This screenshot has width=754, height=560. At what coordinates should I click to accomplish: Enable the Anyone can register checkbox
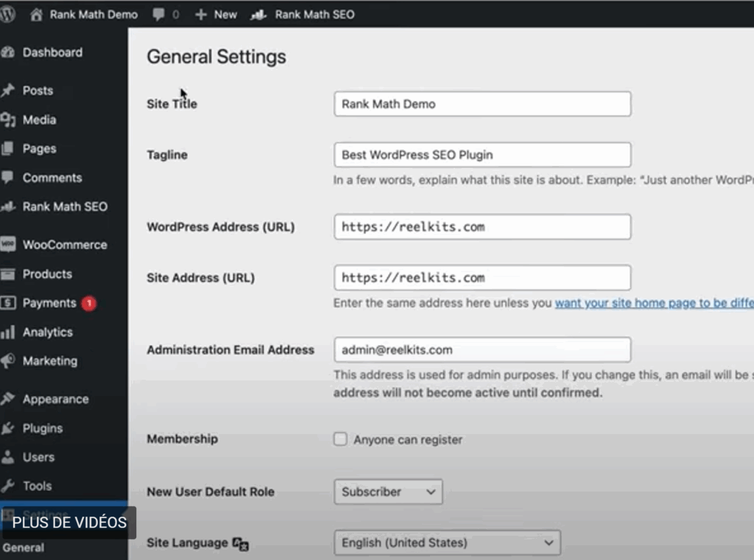click(340, 439)
